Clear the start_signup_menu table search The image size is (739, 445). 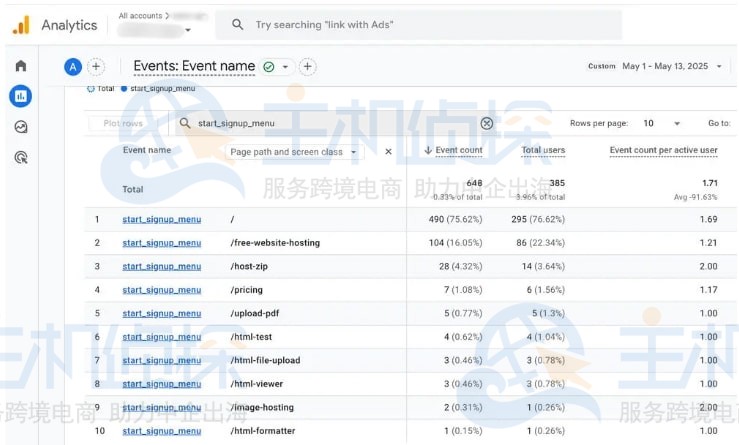487,124
